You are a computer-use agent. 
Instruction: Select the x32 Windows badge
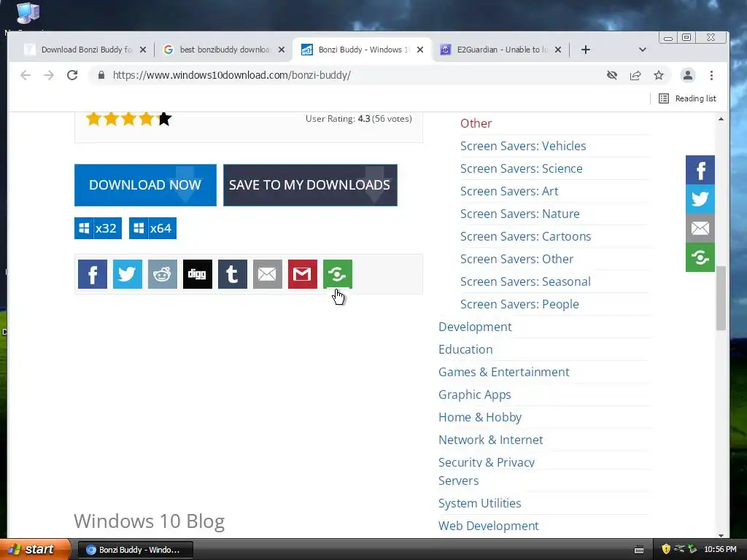point(98,228)
